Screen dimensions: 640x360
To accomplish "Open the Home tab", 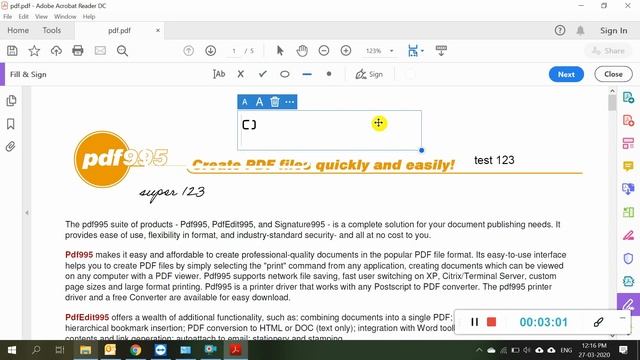I will [18, 30].
